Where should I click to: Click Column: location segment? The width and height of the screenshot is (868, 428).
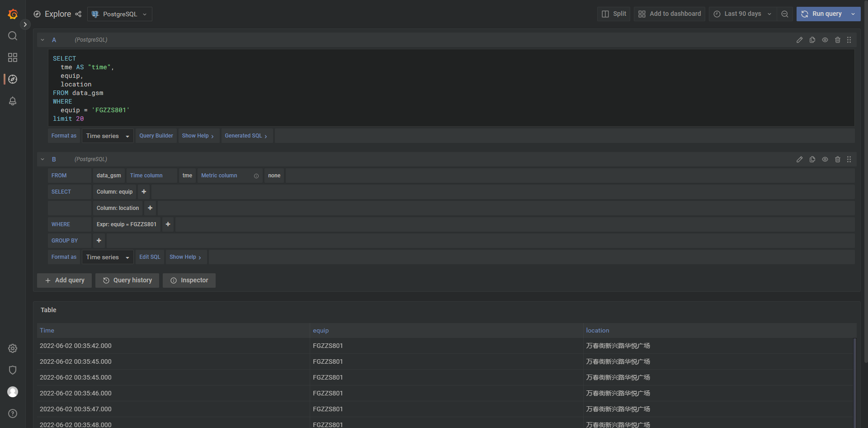[118, 208]
